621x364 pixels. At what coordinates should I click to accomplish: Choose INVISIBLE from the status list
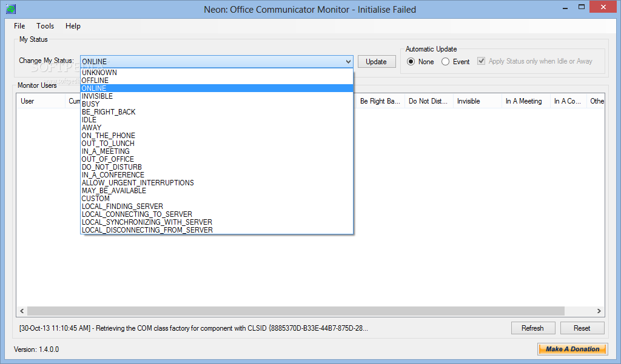click(x=217, y=96)
